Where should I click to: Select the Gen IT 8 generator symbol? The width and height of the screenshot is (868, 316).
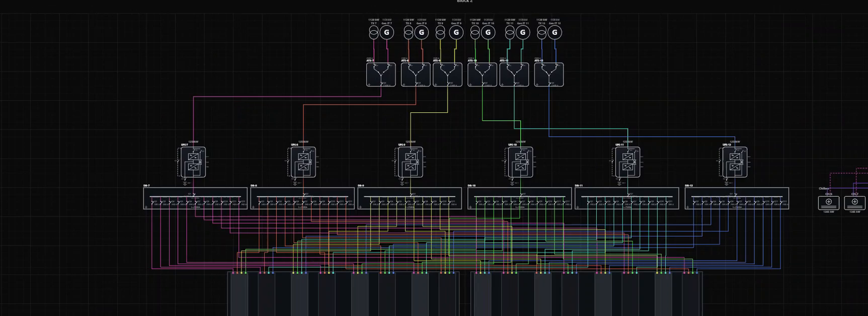[422, 33]
